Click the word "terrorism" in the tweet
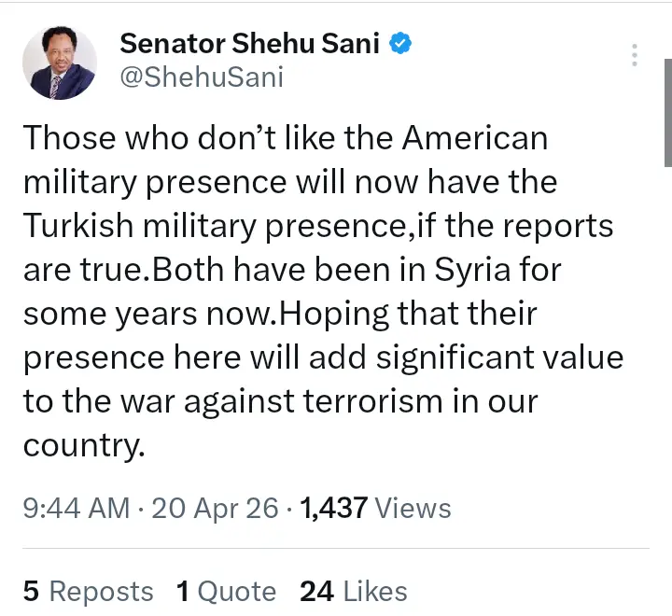Image resolution: width=672 pixels, height=616 pixels. point(360,400)
